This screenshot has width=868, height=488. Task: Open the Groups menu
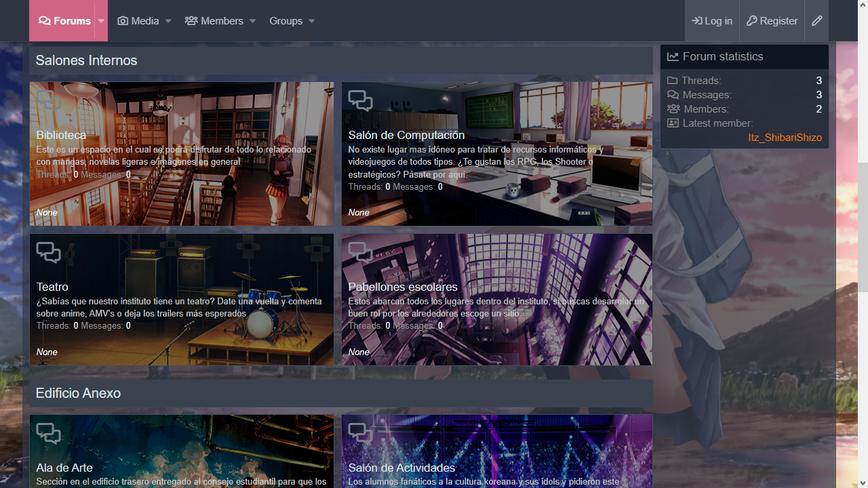[x=285, y=21]
